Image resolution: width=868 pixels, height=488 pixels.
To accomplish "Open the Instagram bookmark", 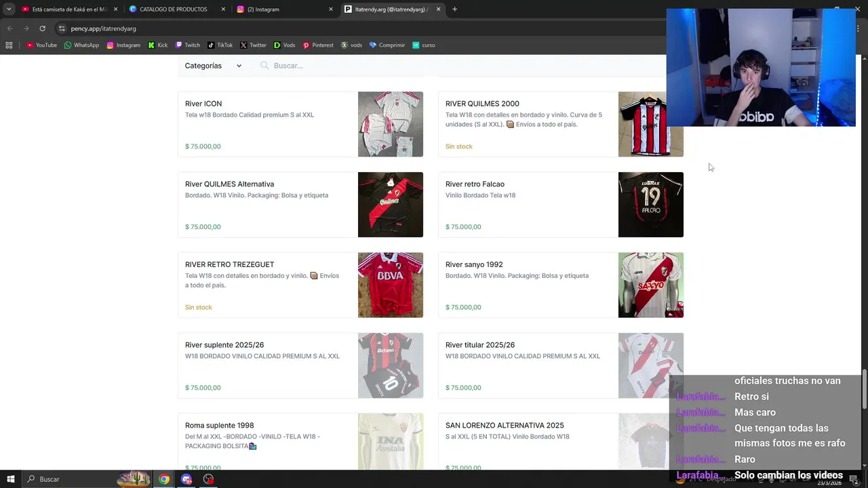I will [x=123, y=45].
